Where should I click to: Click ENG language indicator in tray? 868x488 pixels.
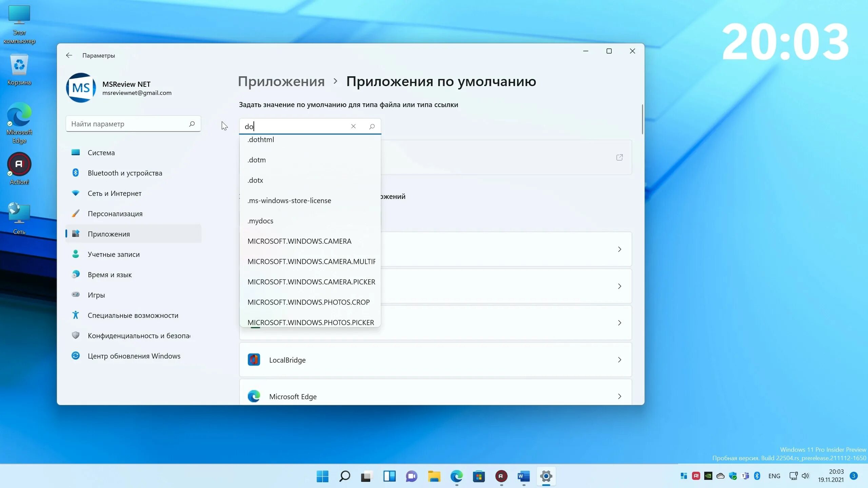pos(774,476)
